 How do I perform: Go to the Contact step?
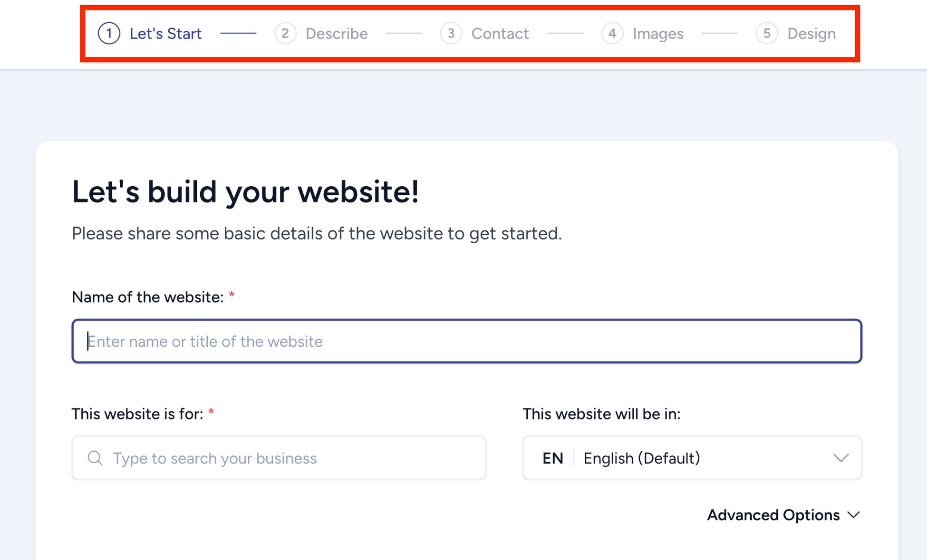tap(500, 33)
